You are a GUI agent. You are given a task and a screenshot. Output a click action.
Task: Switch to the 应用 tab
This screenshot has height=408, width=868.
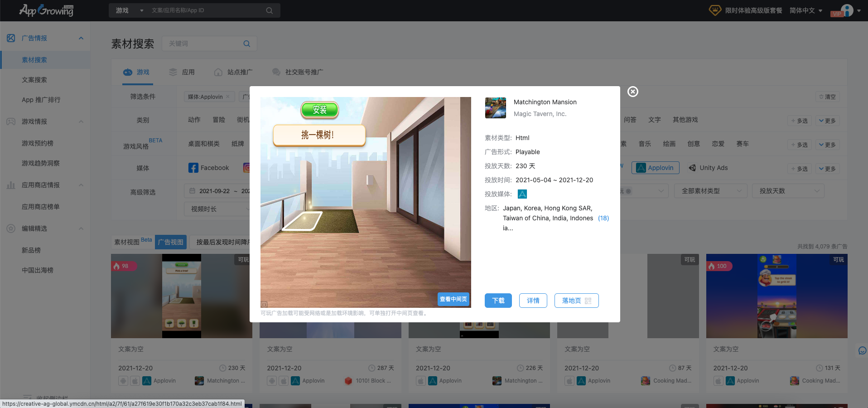tap(182, 72)
